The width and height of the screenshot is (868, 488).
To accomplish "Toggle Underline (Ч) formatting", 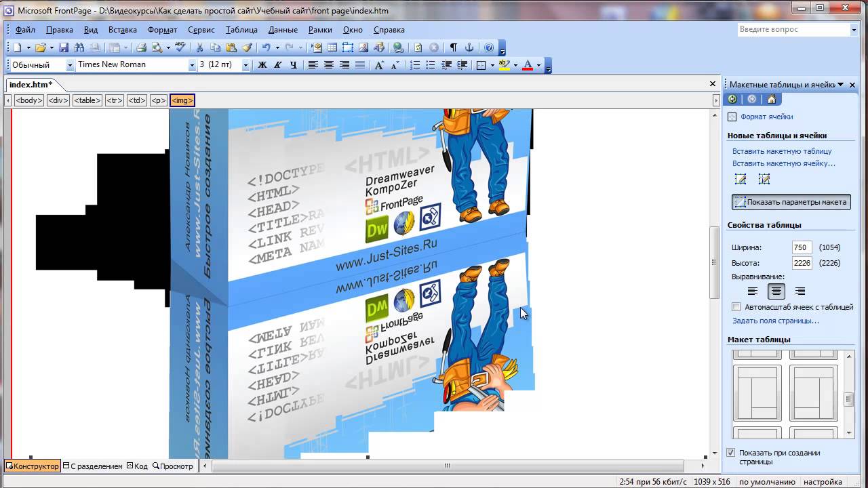I will (x=293, y=65).
